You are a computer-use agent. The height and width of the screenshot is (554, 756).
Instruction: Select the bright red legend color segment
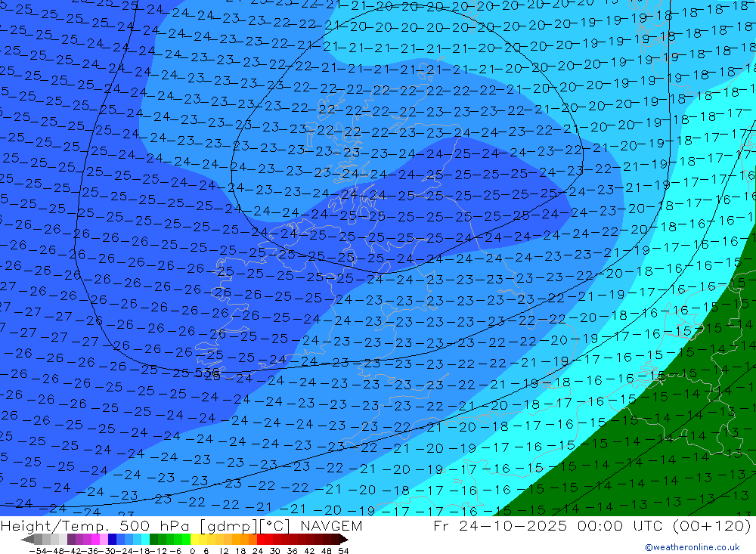tap(261, 539)
